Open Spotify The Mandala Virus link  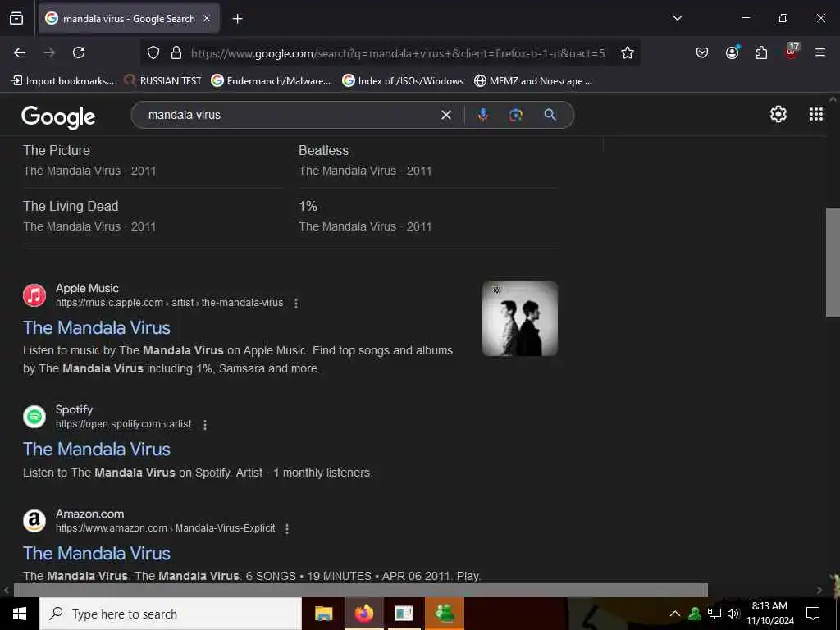point(97,449)
